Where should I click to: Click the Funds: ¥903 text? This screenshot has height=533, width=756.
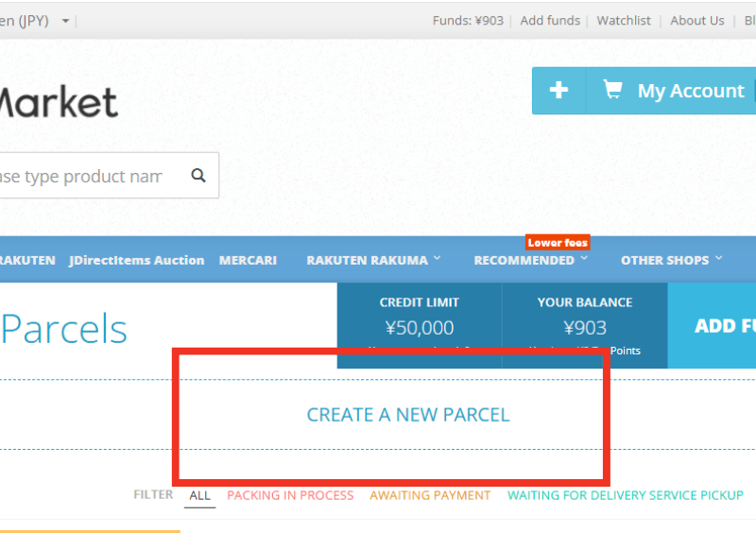point(468,21)
